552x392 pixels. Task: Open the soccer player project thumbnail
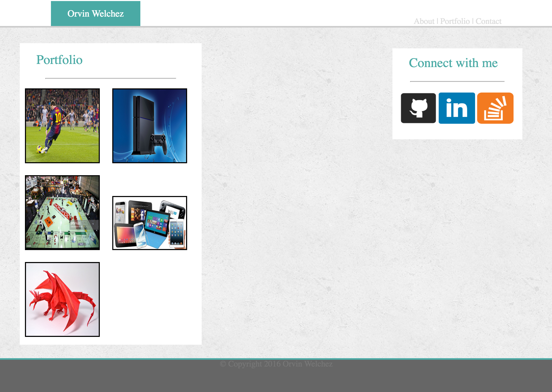[62, 126]
